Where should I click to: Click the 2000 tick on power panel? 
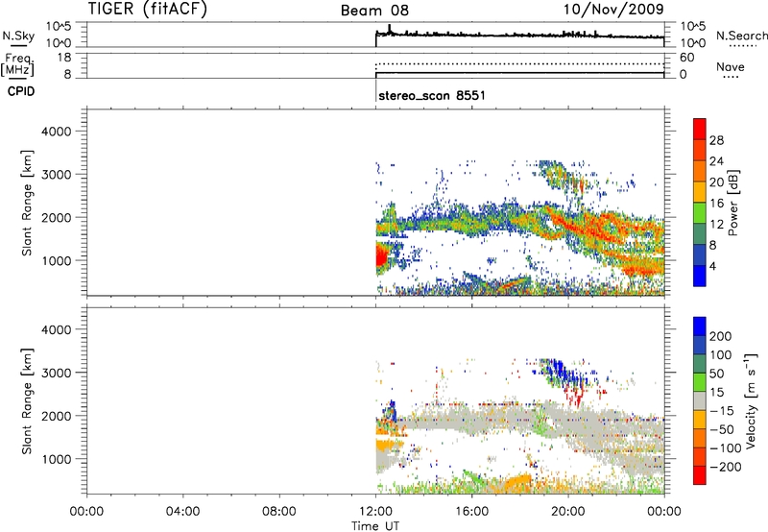click(x=56, y=217)
